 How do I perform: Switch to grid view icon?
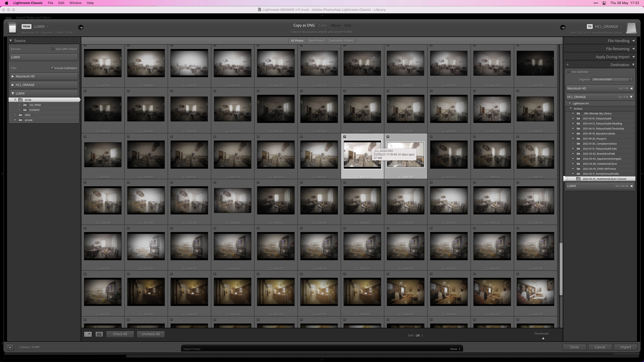[x=88, y=334]
